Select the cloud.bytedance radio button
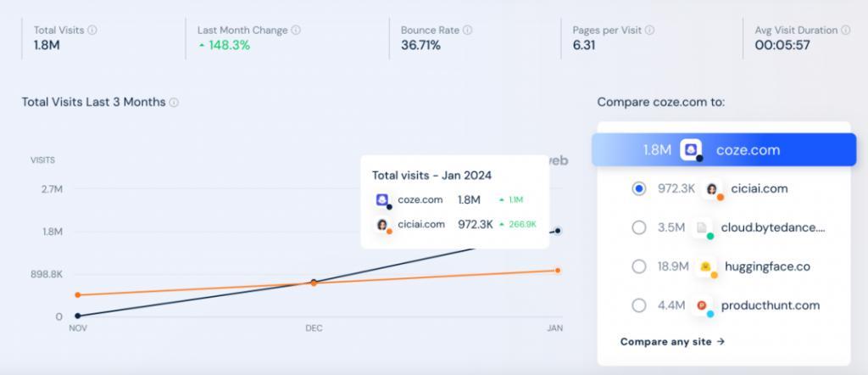 (639, 227)
